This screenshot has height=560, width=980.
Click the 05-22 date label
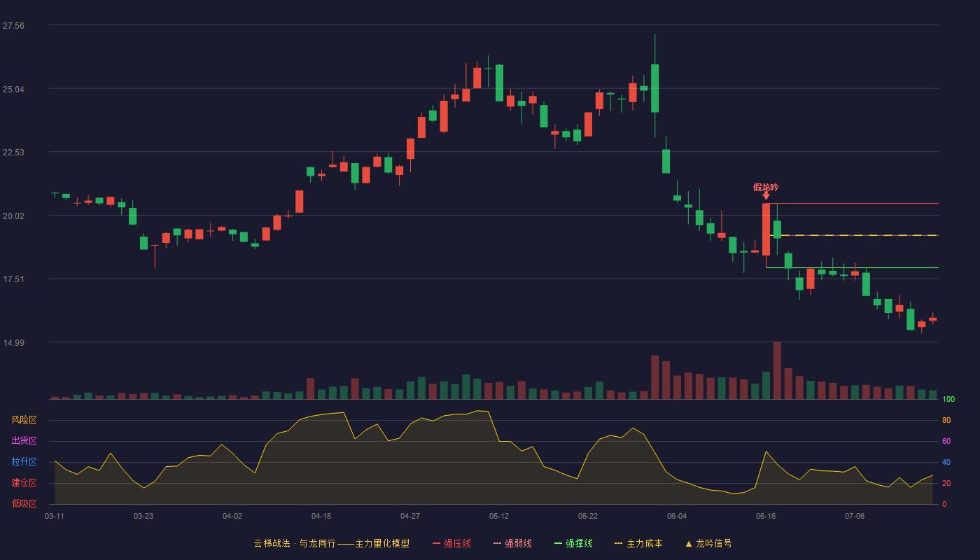588,516
